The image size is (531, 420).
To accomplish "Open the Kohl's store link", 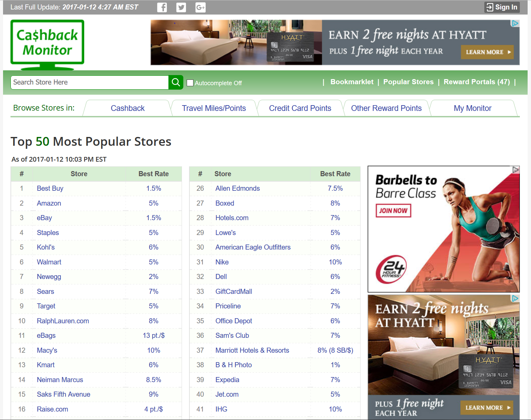I will 46,247.
